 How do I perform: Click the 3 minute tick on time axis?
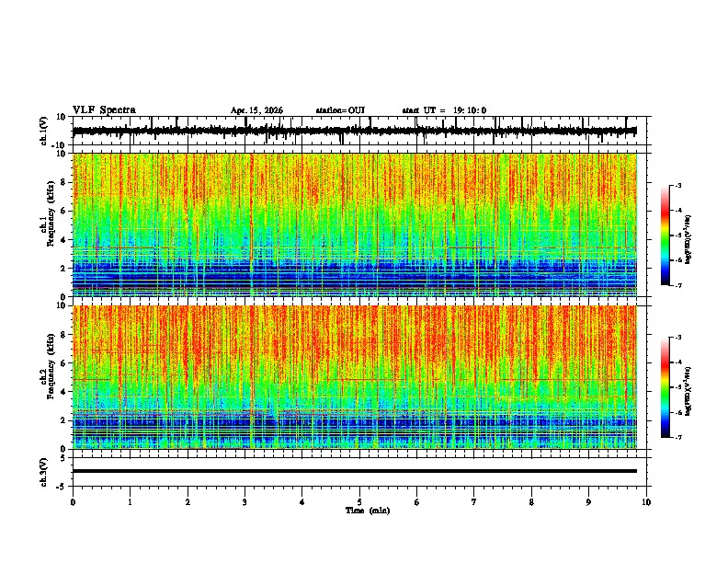[245, 502]
